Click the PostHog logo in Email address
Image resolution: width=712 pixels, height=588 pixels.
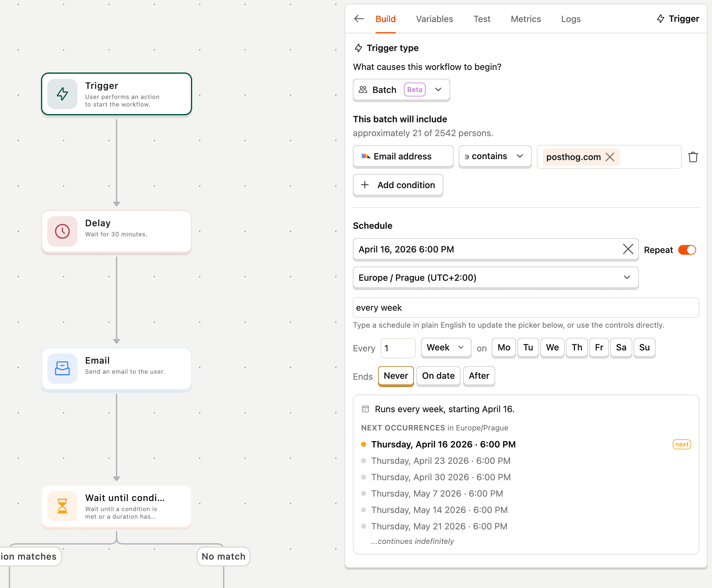366,157
